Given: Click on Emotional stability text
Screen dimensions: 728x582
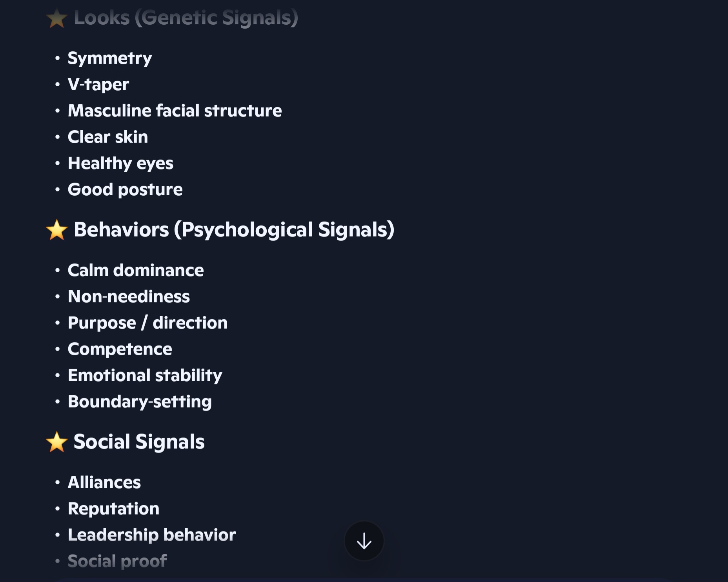Looking at the screenshot, I should [145, 376].
